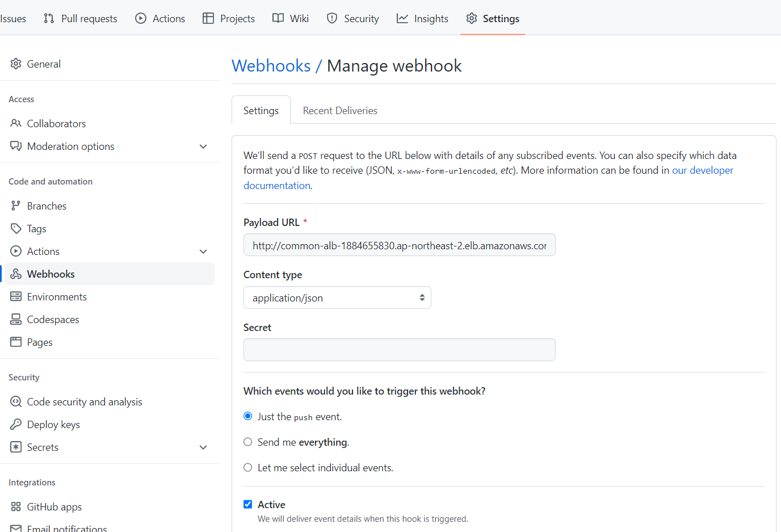
Task: Open the Pull requests tab
Action: pyautogui.click(x=81, y=18)
